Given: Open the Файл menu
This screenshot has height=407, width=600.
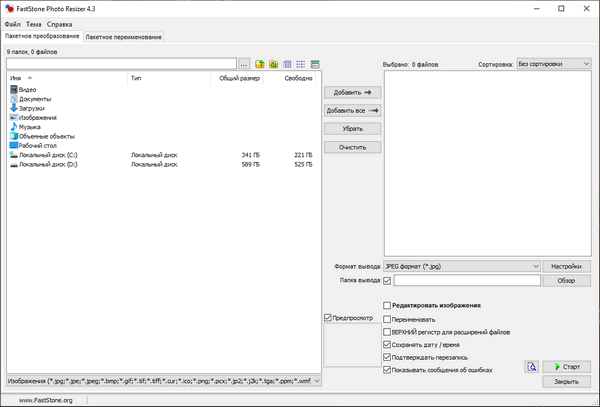Looking at the screenshot, I should point(12,23).
